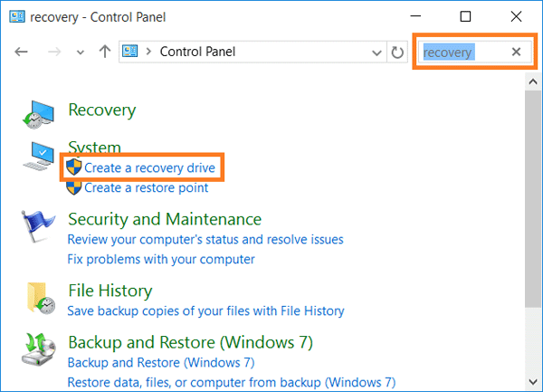Open Fix problems with your computer
The width and height of the screenshot is (543, 392).
pos(161,259)
